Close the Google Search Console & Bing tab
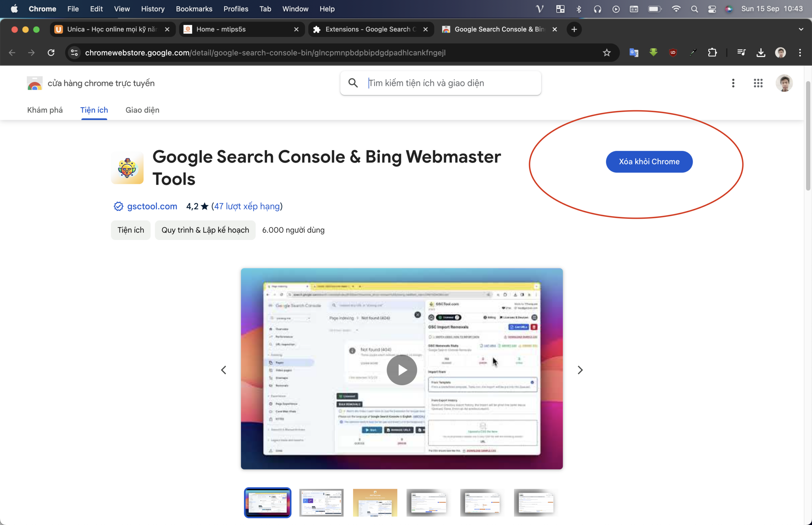Image resolution: width=812 pixels, height=525 pixels. (x=555, y=29)
